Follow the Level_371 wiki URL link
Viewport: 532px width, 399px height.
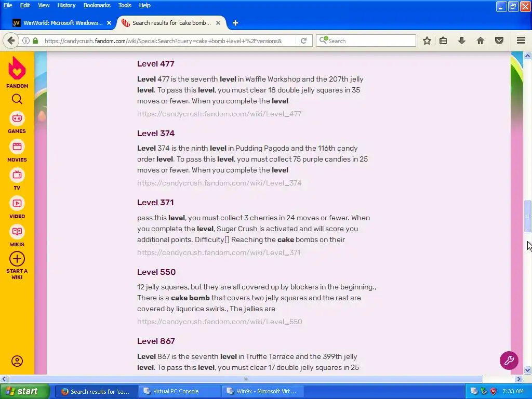click(219, 253)
